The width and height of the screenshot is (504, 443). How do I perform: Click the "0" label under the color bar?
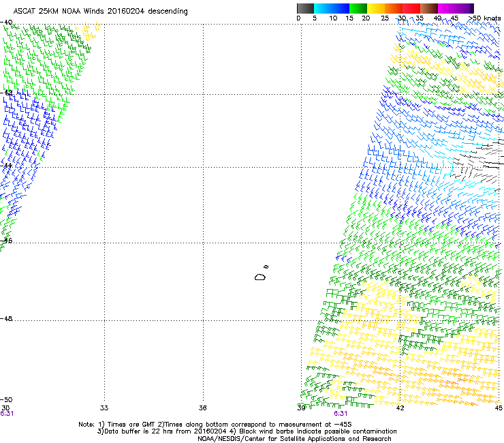pos(298,18)
